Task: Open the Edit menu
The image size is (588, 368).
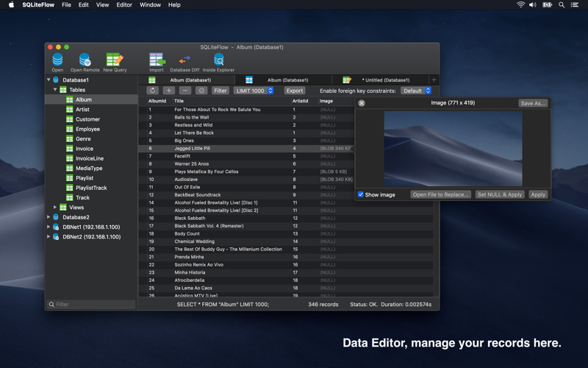Action: coord(83,5)
